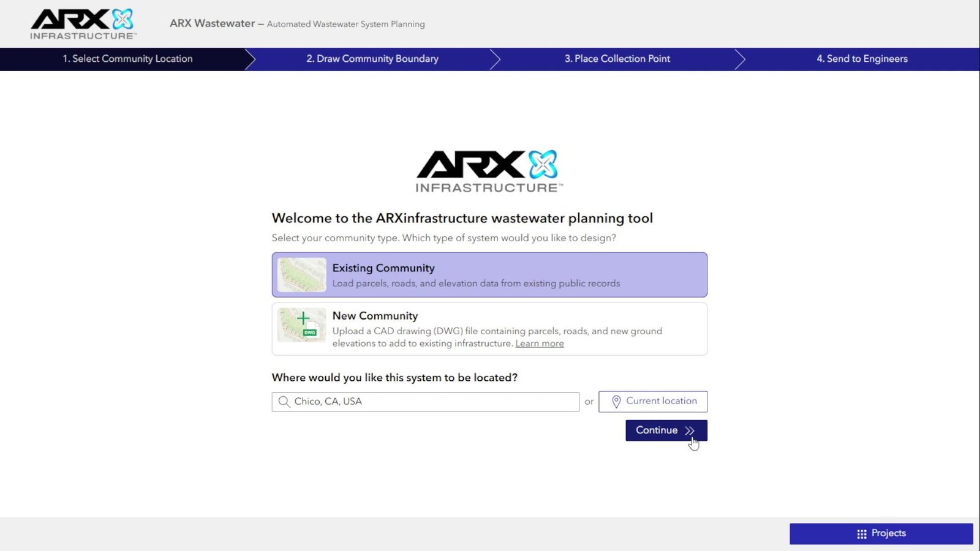
Task: Open the Projects button
Action: (881, 534)
